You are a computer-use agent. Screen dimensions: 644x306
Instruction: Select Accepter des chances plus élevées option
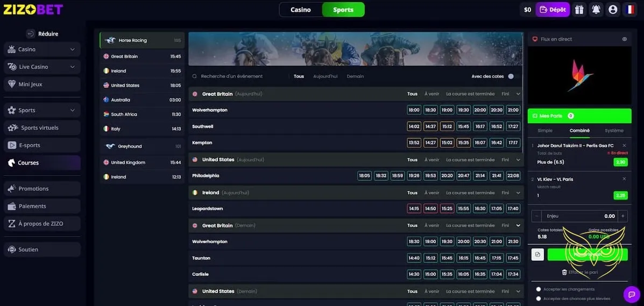point(539,298)
